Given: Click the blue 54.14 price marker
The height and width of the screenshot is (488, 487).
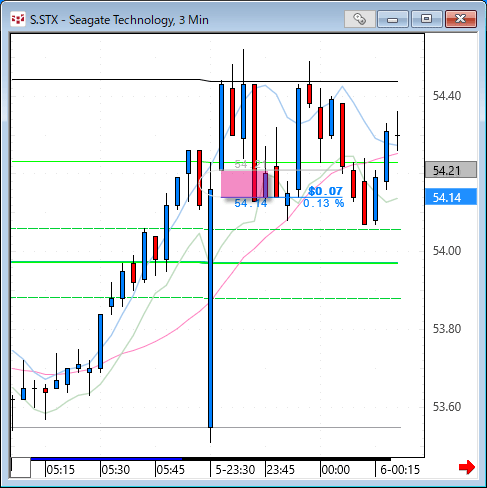Looking at the screenshot, I should tap(451, 197).
